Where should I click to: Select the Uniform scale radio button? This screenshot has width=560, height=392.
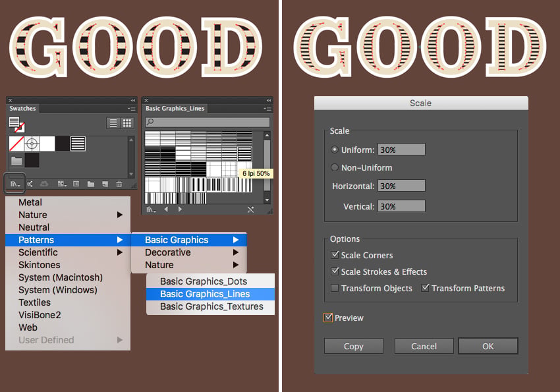pyautogui.click(x=335, y=150)
